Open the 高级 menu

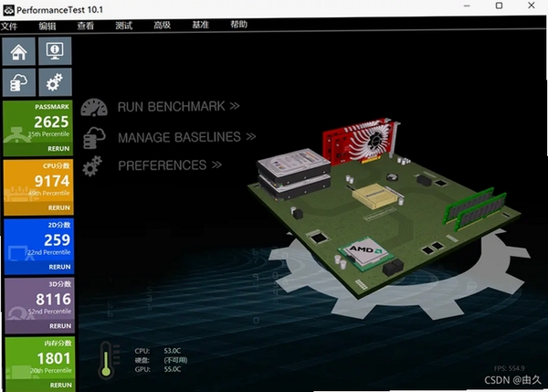(163, 25)
